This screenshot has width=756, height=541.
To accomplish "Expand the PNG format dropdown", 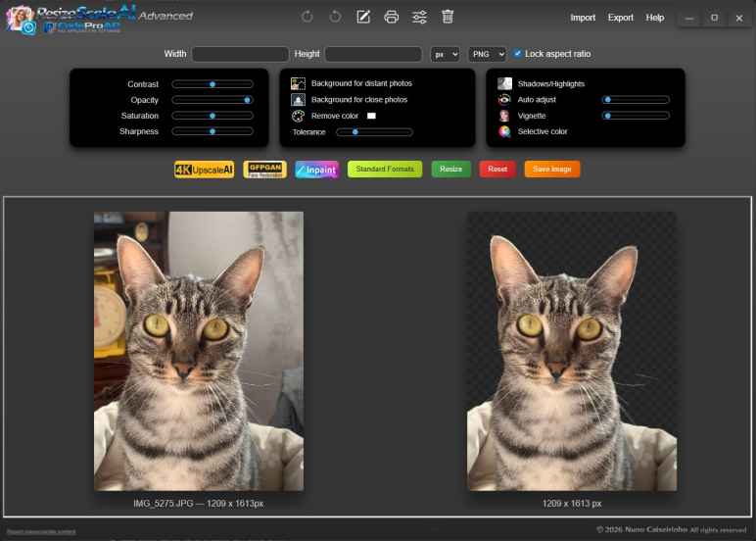I will point(487,54).
